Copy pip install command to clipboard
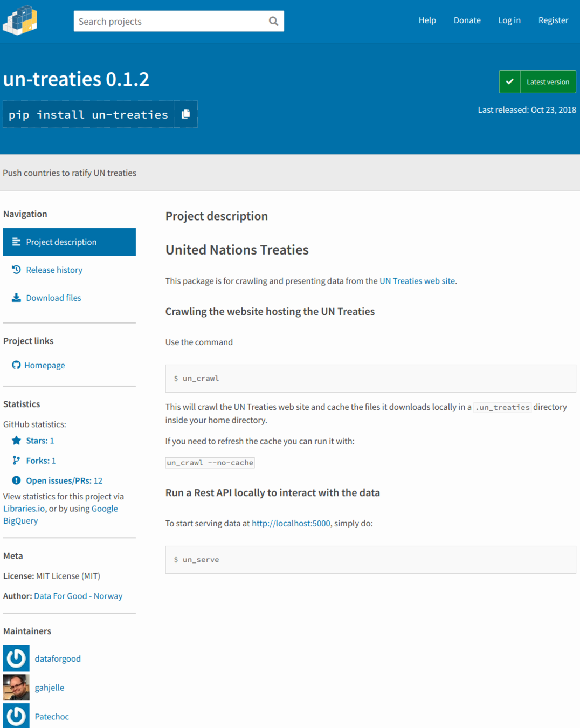 186,114
